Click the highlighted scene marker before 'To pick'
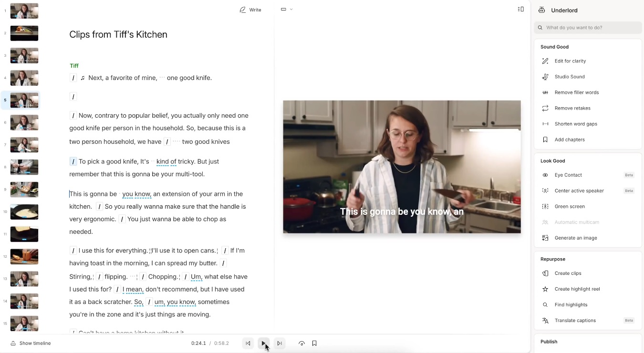The image size is (644, 353). [x=73, y=161]
